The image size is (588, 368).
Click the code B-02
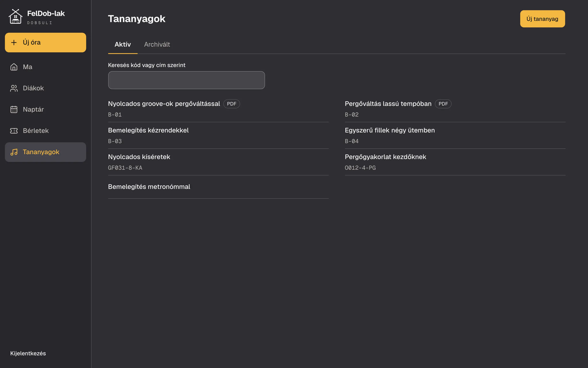[x=352, y=115]
